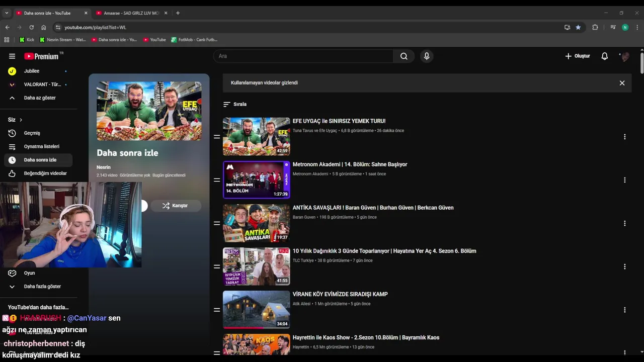Open Metronom Akademi 14. Bölüm thumbnail
The image size is (644, 362).
point(257,180)
